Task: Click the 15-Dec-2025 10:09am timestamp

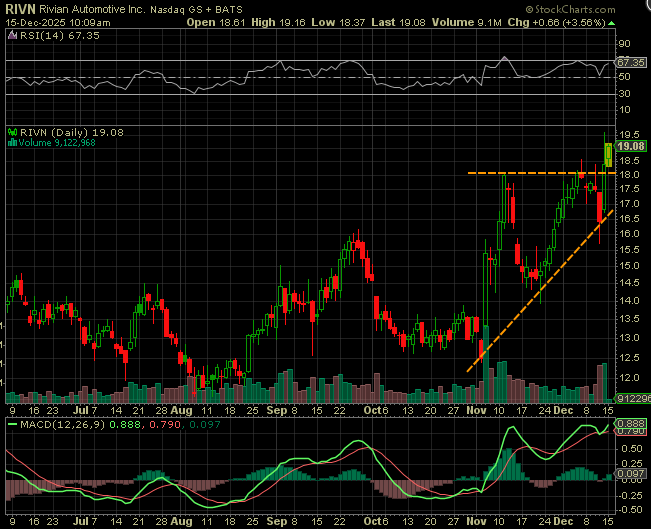Action: 58,23
